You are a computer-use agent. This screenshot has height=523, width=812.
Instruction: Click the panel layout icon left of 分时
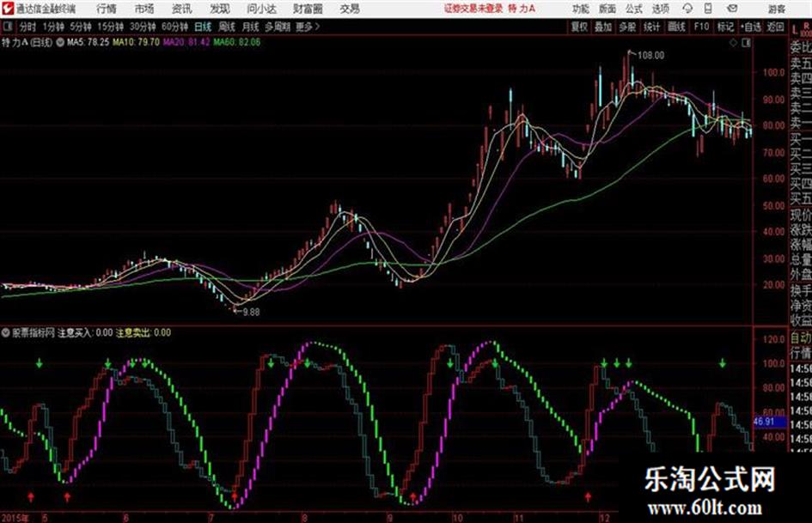[7, 27]
